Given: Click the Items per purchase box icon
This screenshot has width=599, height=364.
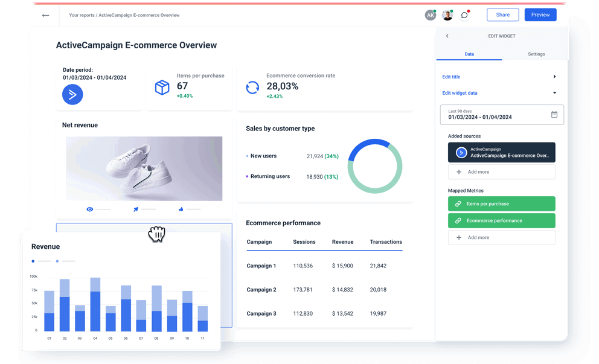Looking at the screenshot, I should coord(161,88).
